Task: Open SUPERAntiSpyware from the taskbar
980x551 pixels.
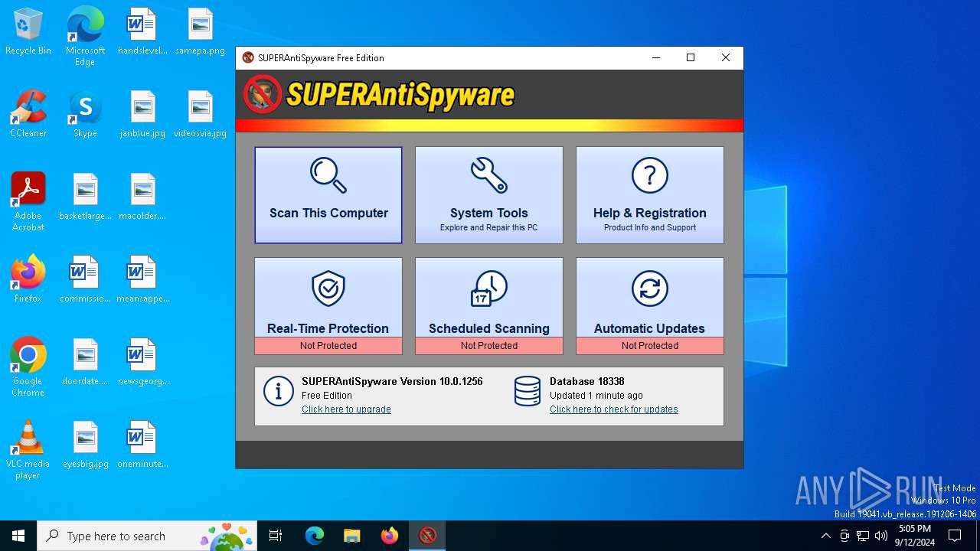Action: coord(427,536)
